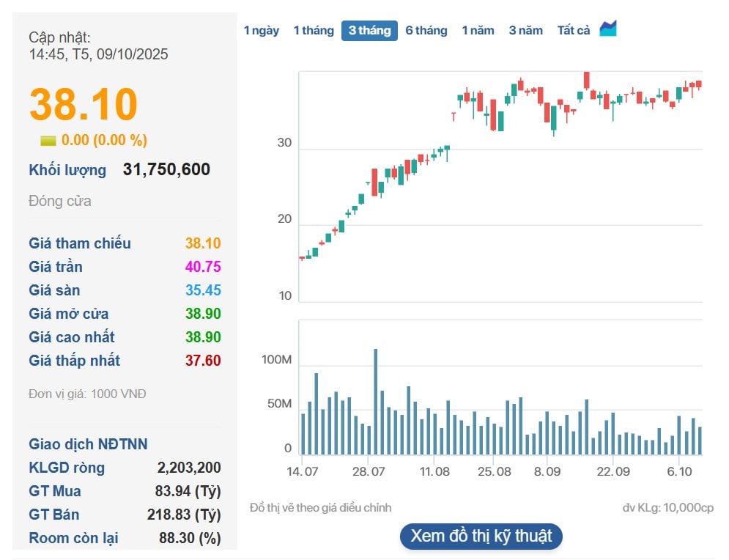
Task: Open the "1 năm" chart range
Action: 478,31
